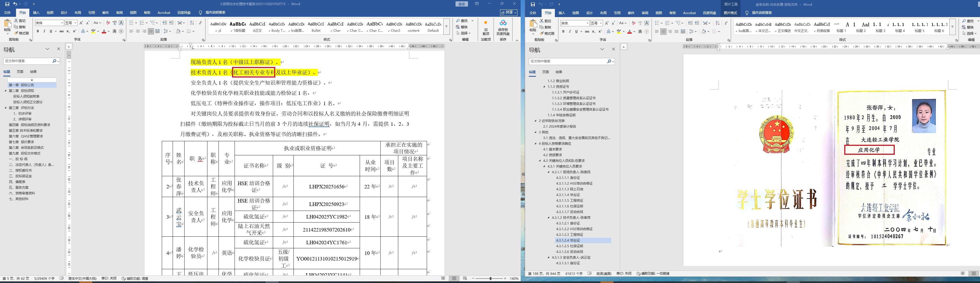The height and width of the screenshot is (283, 980).
Task: Open font name dropdown in left window
Action: coord(62,23)
